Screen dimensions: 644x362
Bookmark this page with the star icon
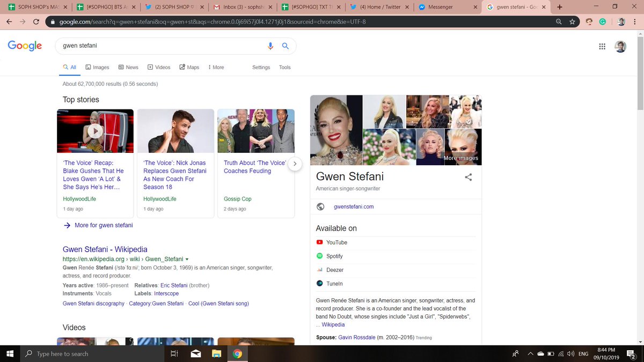(573, 22)
